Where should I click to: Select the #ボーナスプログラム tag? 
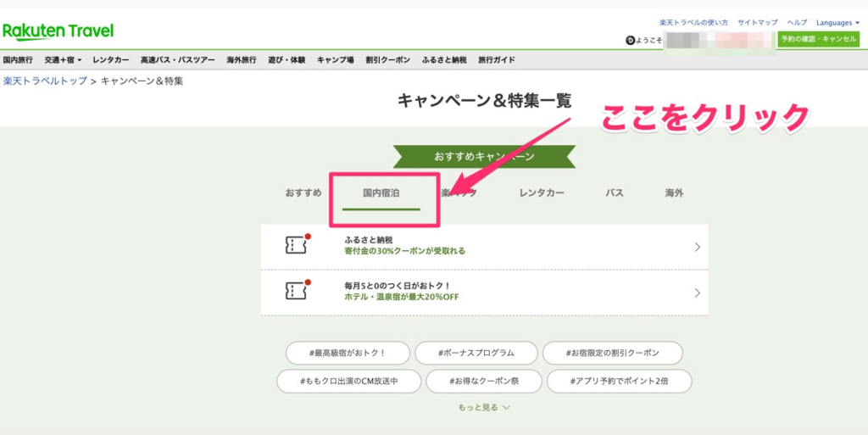tap(476, 353)
